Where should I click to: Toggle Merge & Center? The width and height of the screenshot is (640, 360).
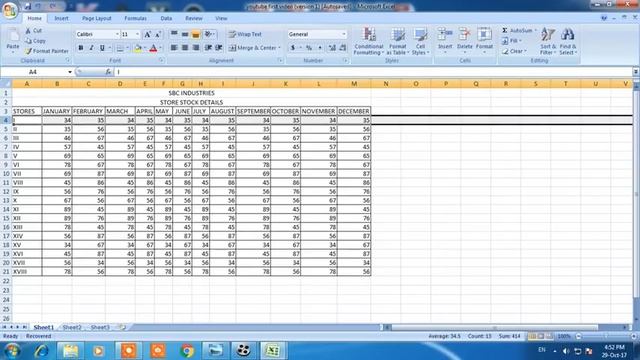252,48
